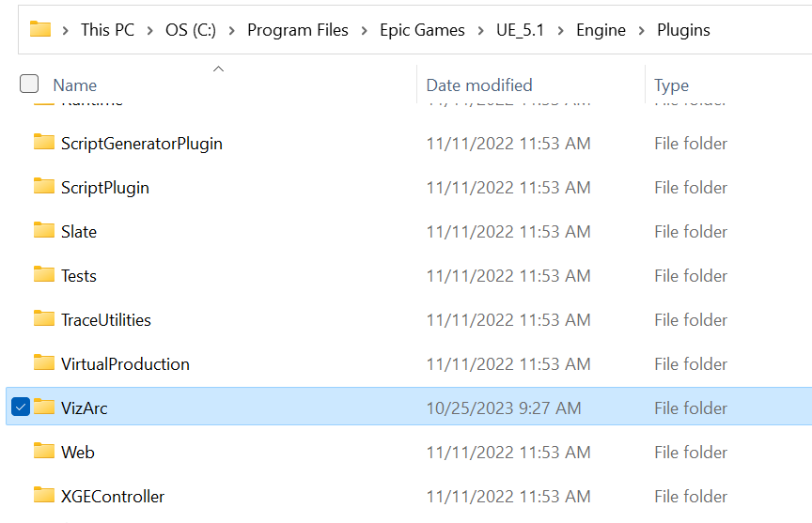Viewport: 812px width, 523px height.
Task: Open the chevron dropdown after UE_5.1
Action: pyautogui.click(x=561, y=30)
